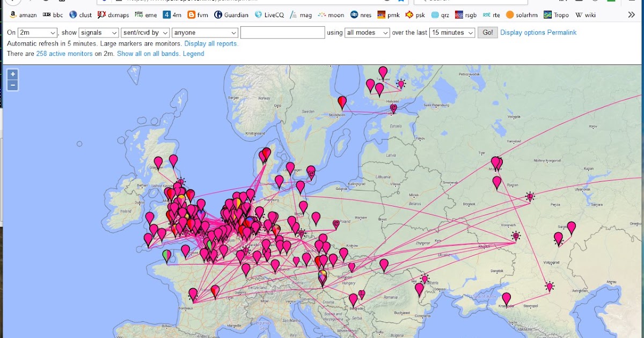644x338 pixels.
Task: Open the "all modes" dropdown
Action: (367, 32)
